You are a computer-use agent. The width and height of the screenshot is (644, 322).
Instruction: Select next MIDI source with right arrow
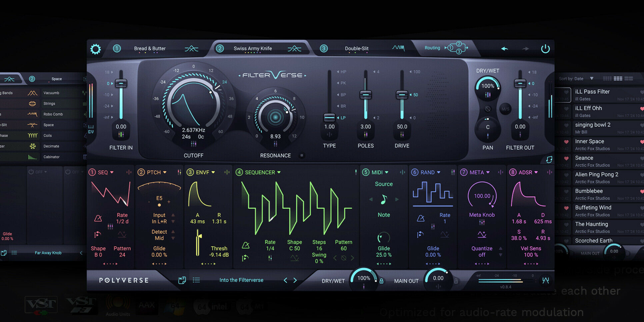point(397,199)
